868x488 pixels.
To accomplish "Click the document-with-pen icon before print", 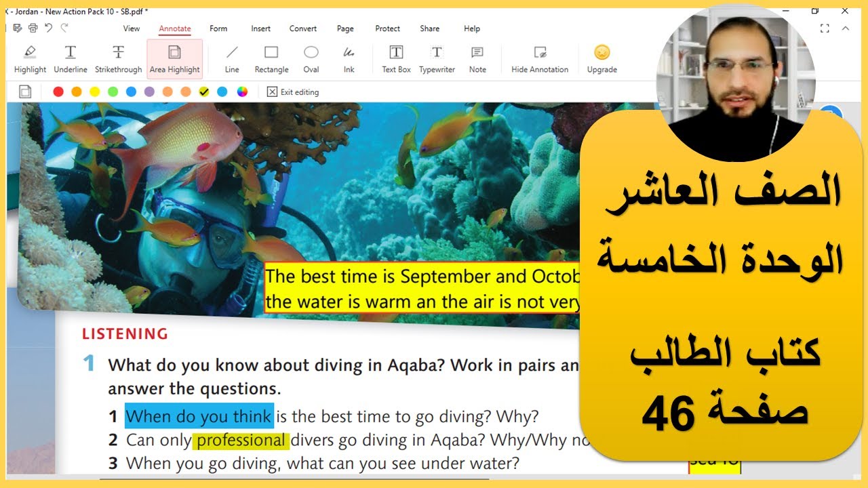I will [17, 28].
